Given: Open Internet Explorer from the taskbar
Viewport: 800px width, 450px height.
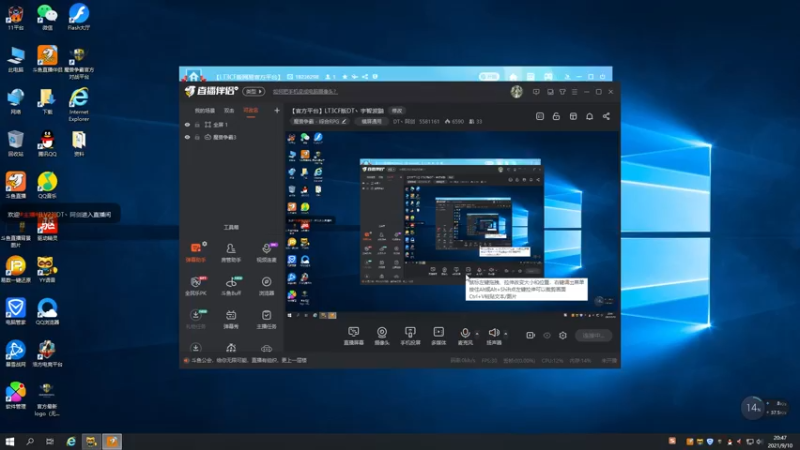Looking at the screenshot, I should point(70,441).
